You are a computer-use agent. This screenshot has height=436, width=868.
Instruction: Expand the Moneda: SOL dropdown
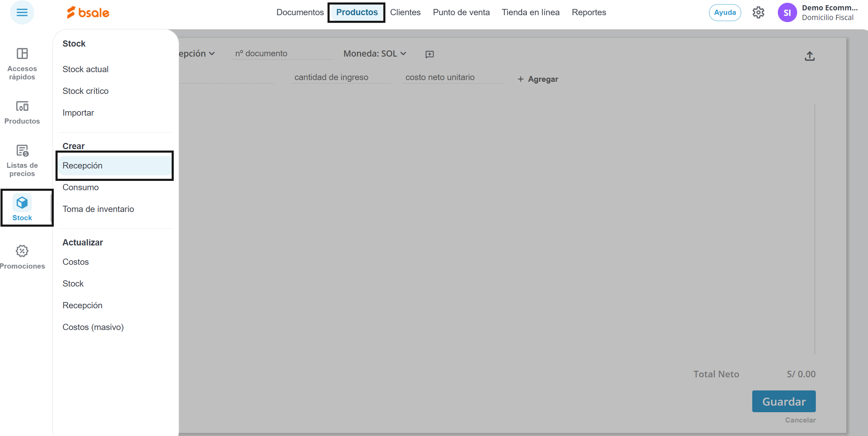(375, 54)
